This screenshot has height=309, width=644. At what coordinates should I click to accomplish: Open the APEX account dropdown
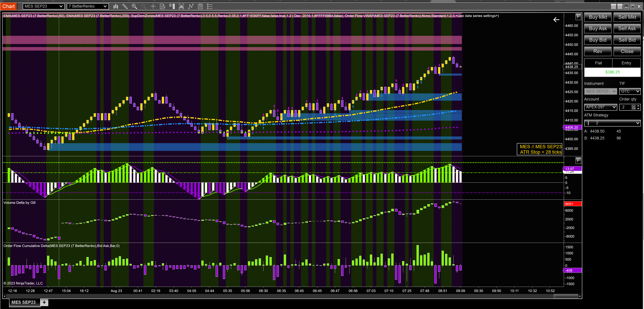click(x=600, y=107)
